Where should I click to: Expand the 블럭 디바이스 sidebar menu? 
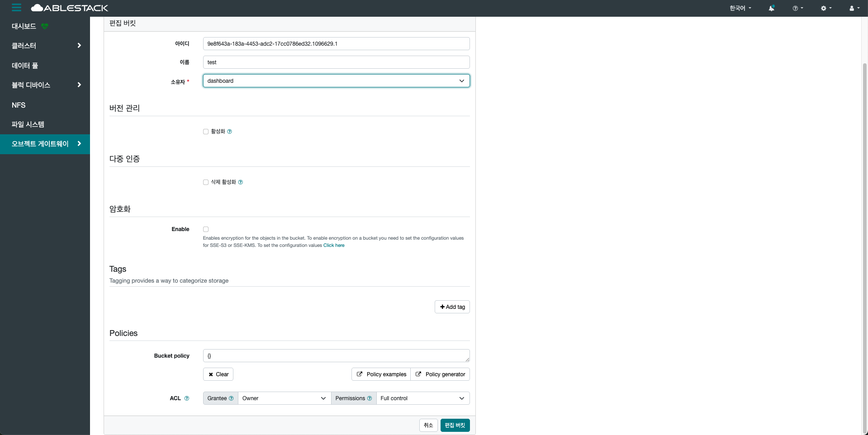tap(45, 85)
